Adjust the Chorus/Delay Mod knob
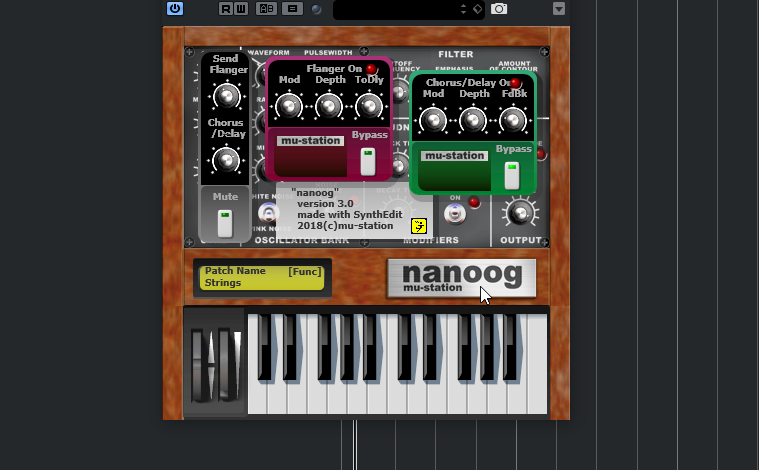 click(433, 121)
